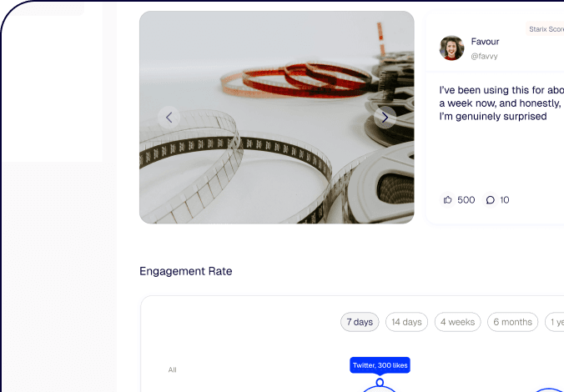This screenshot has height=392, width=564.
Task: Select the 7 days time range
Action: point(360,322)
